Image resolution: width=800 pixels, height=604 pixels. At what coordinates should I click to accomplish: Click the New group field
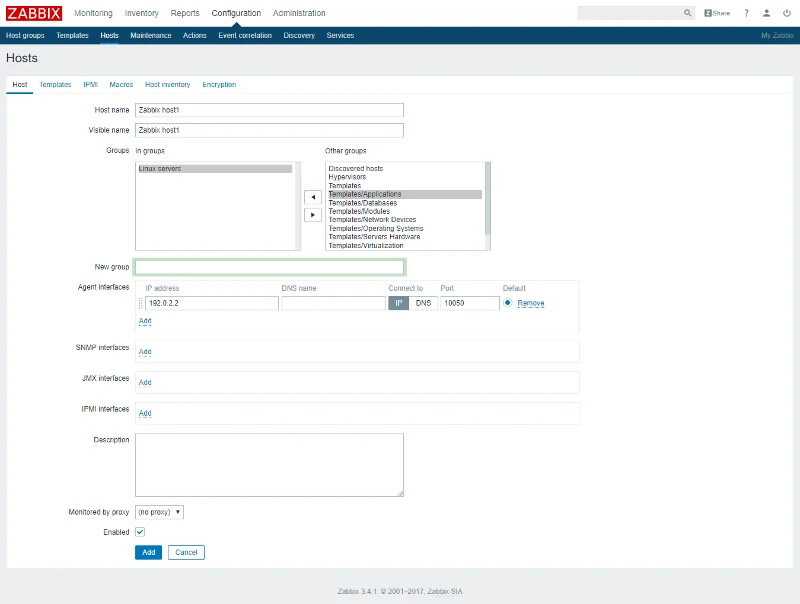coord(269,267)
